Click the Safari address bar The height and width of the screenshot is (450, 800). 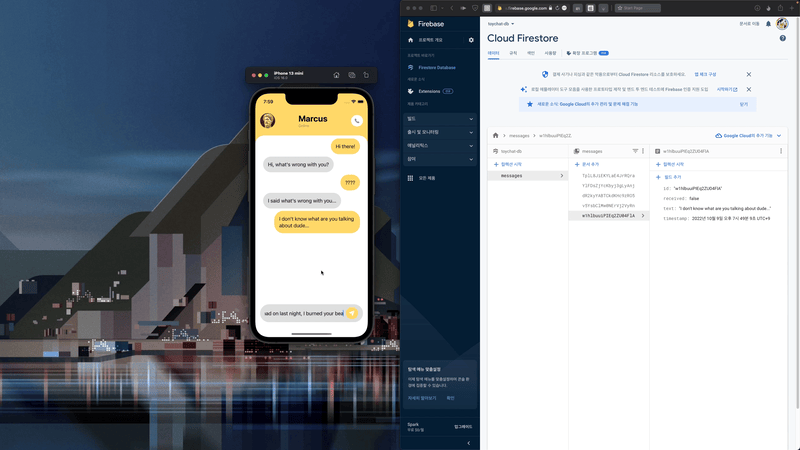(531, 8)
